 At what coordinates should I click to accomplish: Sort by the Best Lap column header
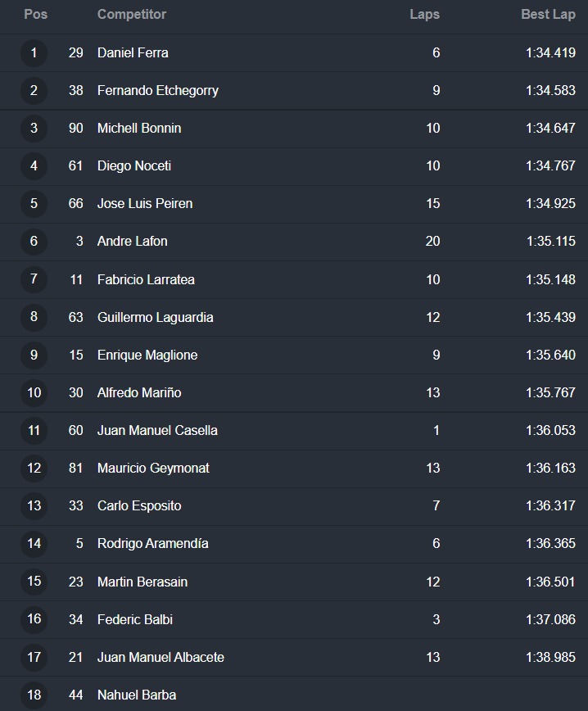click(548, 15)
